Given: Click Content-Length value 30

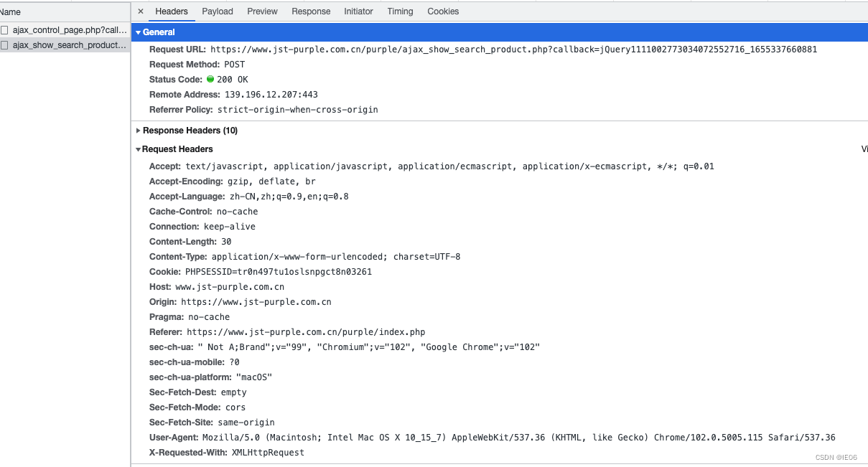Looking at the screenshot, I should [226, 242].
